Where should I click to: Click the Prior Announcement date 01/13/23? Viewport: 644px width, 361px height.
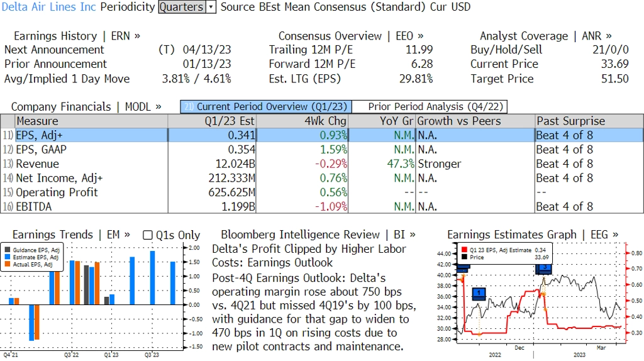point(206,64)
